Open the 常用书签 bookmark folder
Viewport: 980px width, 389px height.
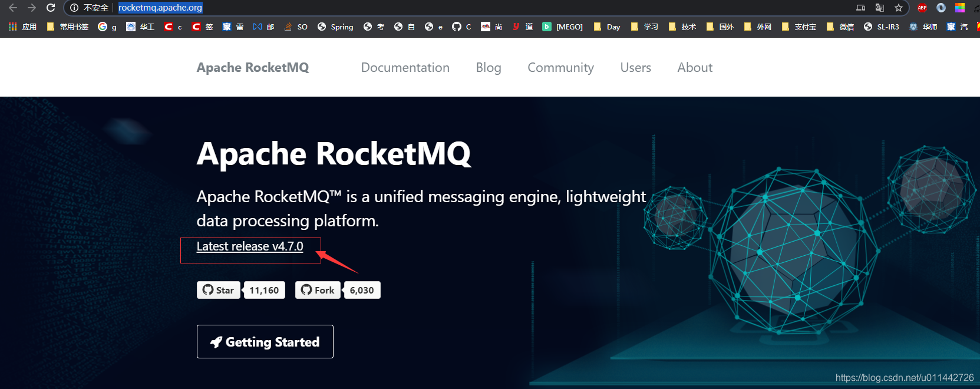pos(67,27)
